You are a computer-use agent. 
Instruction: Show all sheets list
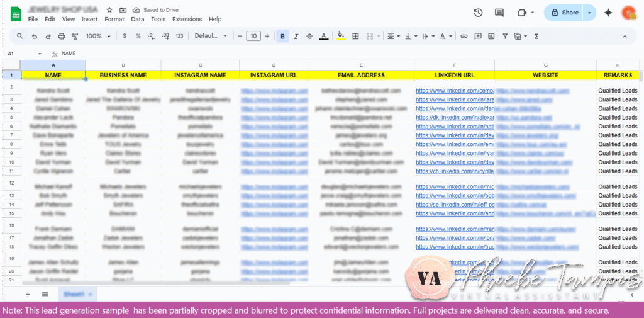[x=45, y=294]
